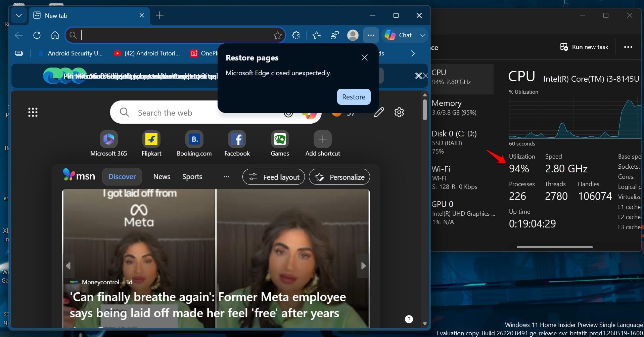The height and width of the screenshot is (337, 644).
Task: Click the pencil edit page icon
Action: click(x=379, y=112)
